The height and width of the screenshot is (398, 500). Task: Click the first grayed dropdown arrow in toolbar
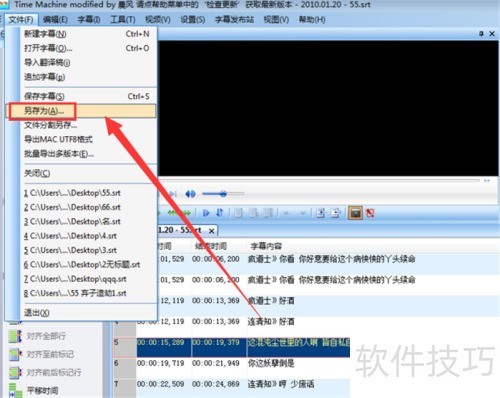pos(286,213)
